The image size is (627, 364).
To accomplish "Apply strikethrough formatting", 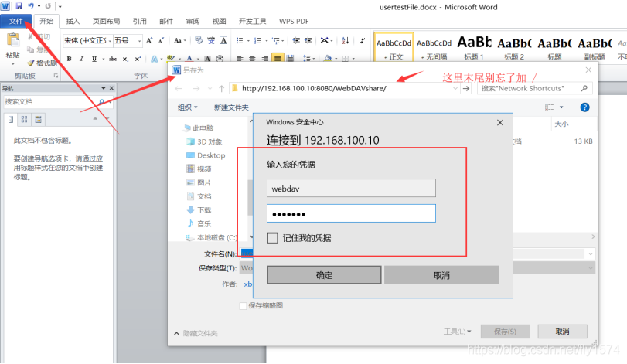I will tap(113, 59).
